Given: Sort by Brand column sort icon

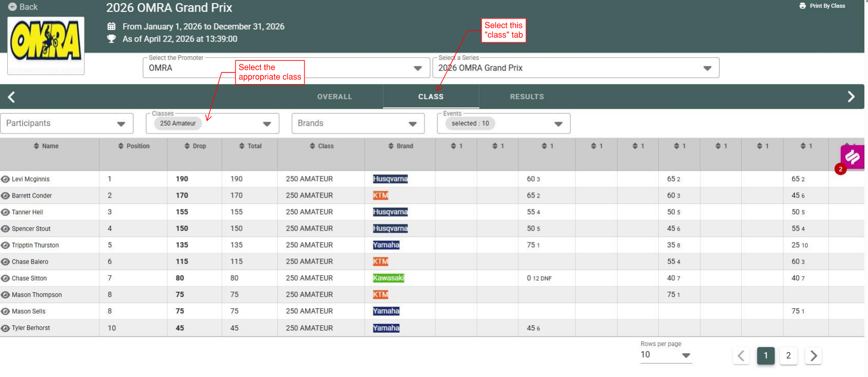Looking at the screenshot, I should (x=391, y=146).
